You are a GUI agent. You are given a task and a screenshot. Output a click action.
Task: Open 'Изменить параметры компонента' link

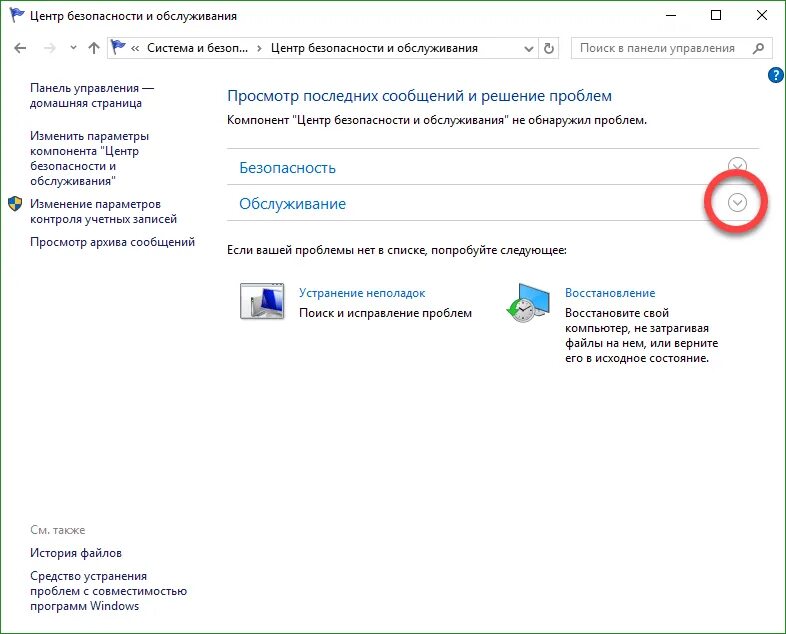[89, 158]
